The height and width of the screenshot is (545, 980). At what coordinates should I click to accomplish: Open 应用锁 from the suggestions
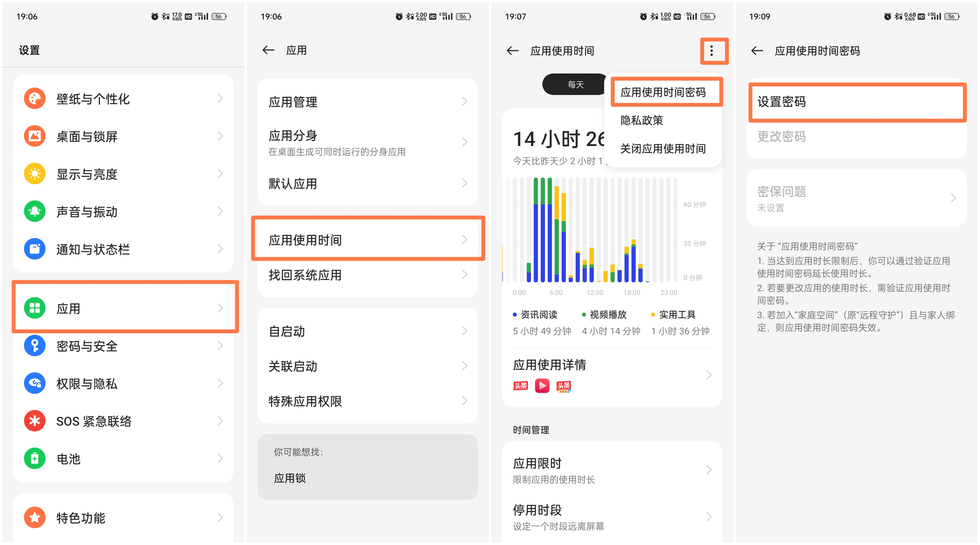pos(290,478)
